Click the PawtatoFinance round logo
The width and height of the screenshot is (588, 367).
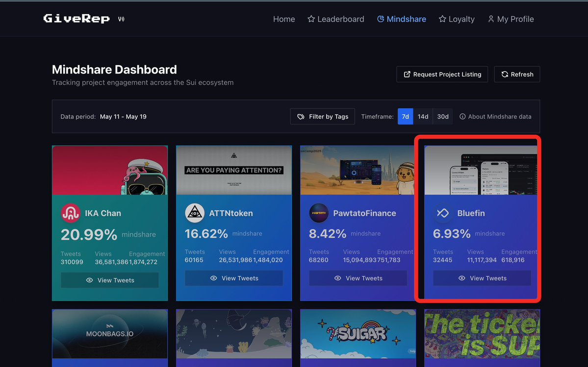click(319, 213)
